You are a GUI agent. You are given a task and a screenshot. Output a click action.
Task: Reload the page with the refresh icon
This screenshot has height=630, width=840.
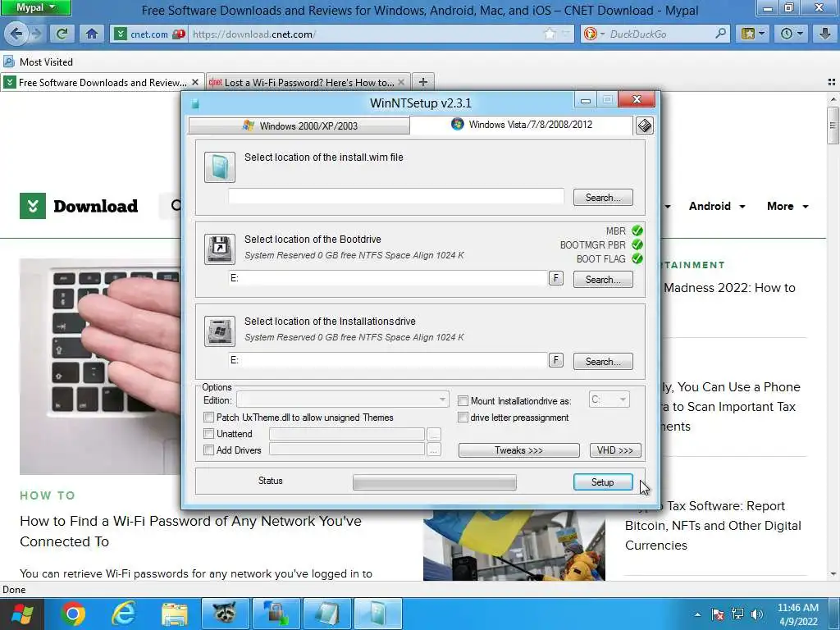point(62,34)
